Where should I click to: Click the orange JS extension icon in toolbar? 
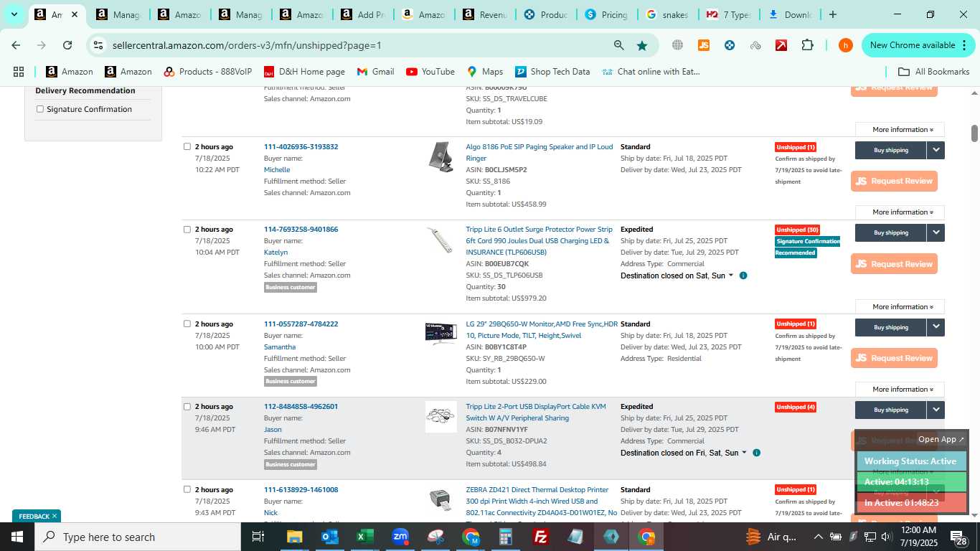coord(704,45)
